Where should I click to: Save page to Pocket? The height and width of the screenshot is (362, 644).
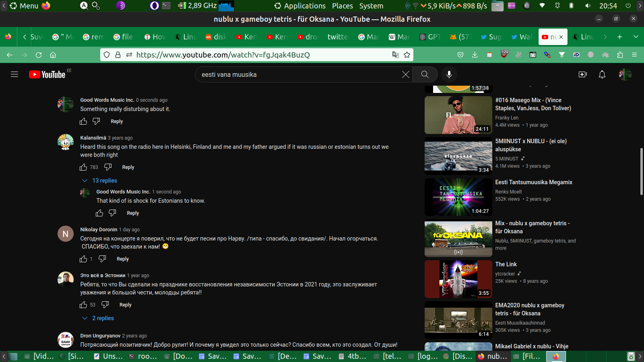pyautogui.click(x=460, y=55)
